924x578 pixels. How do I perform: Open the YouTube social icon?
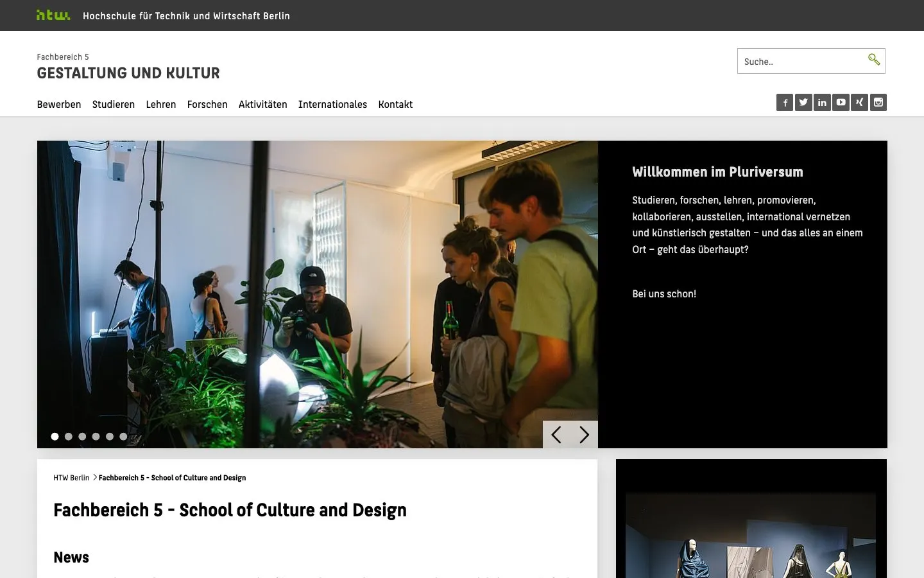841,103
